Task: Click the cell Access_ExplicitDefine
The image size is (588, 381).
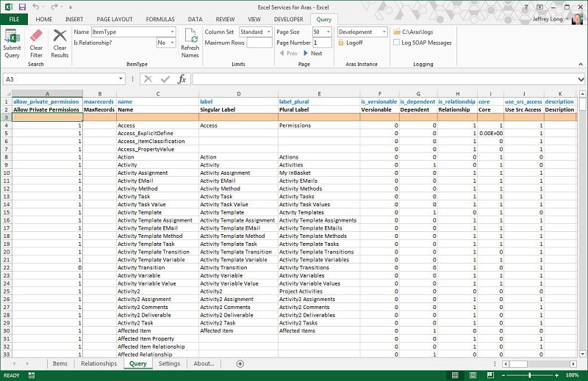Action: [158, 134]
